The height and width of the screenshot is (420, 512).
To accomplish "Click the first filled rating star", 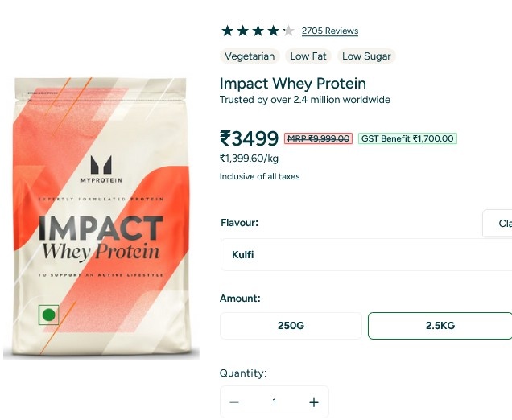I will [227, 31].
